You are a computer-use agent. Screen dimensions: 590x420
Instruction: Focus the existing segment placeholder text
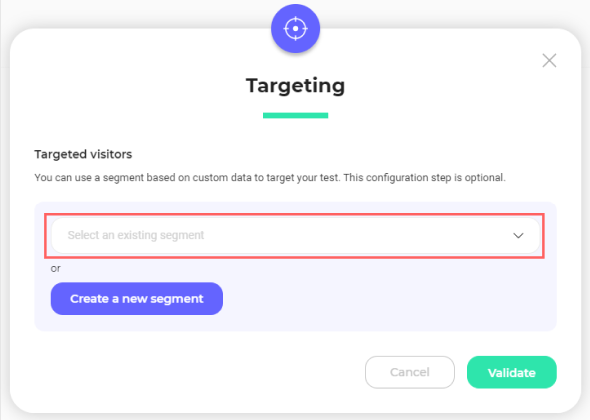135,235
